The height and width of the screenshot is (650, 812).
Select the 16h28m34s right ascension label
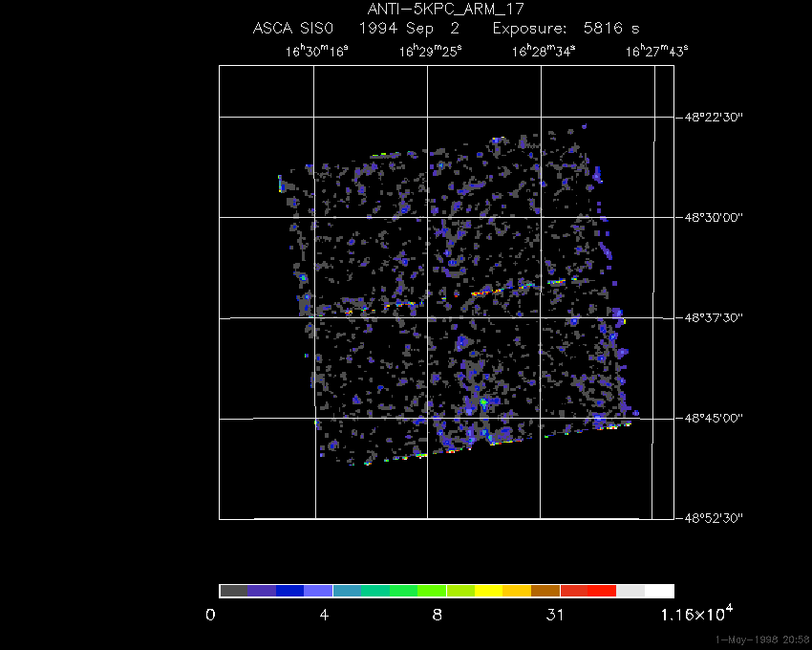[x=543, y=51]
